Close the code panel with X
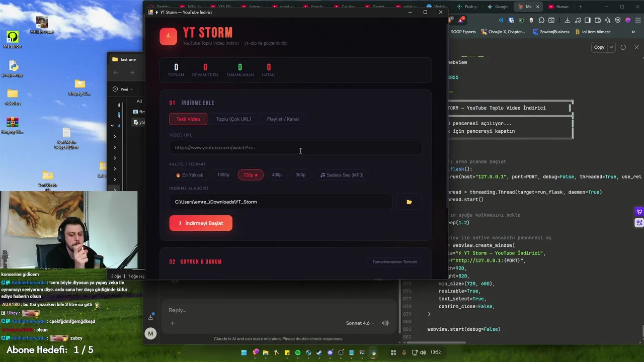The width and height of the screenshot is (644, 362). coord(636,47)
